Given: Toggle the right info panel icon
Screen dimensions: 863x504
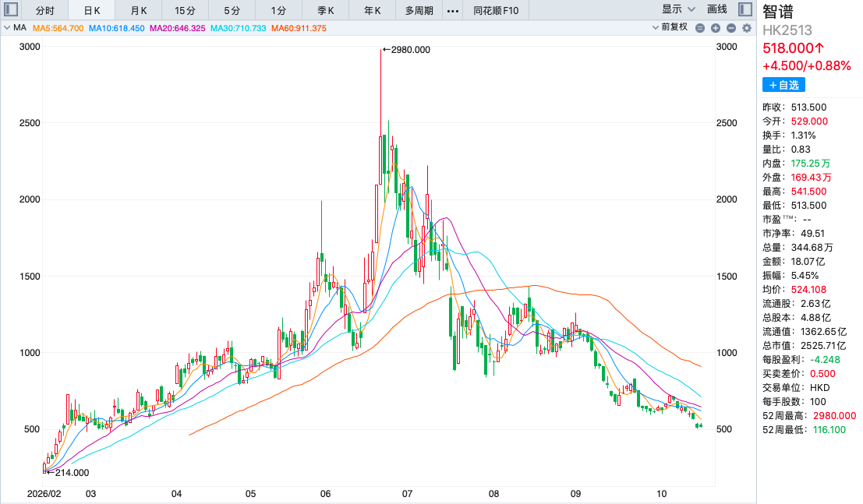Looking at the screenshot, I should pos(745,9).
